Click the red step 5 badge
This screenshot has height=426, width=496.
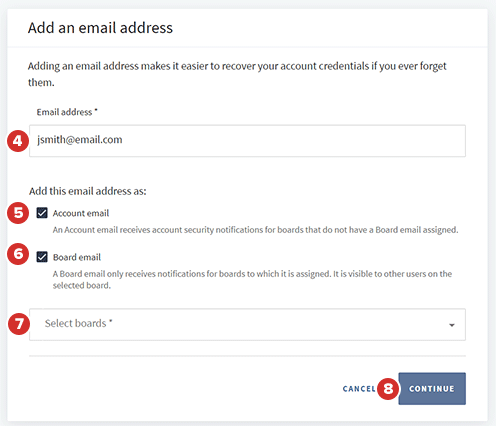coord(18,213)
